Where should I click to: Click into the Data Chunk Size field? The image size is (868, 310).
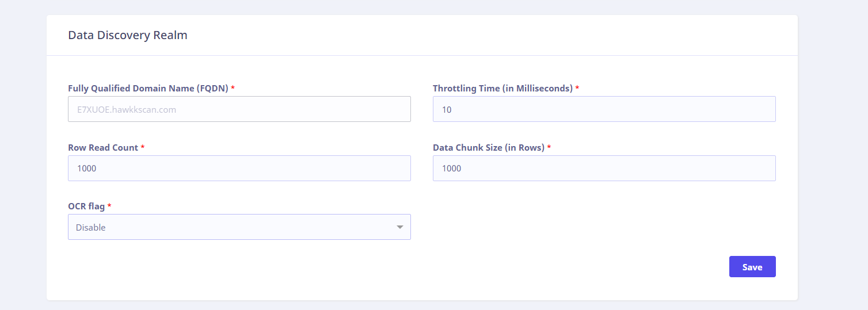(604, 168)
